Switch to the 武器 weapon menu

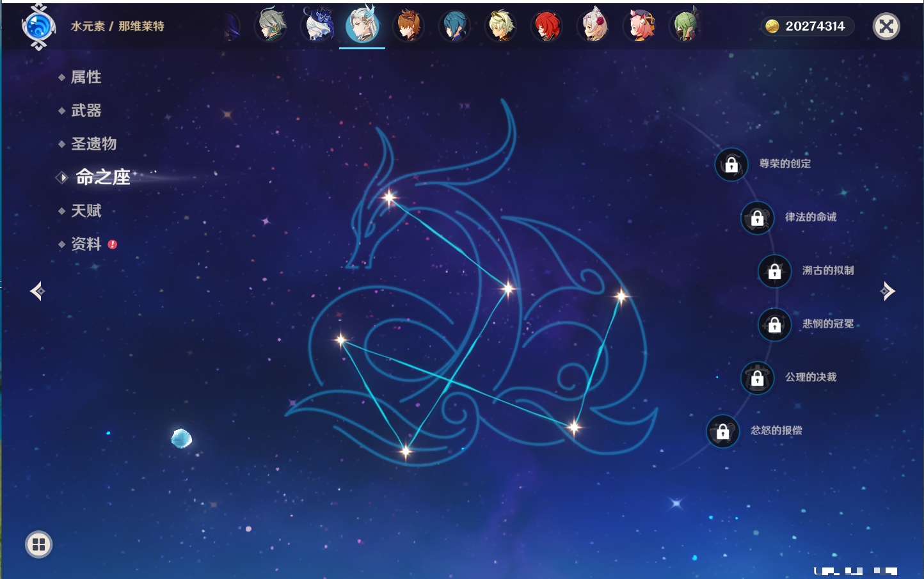pyautogui.click(x=86, y=111)
